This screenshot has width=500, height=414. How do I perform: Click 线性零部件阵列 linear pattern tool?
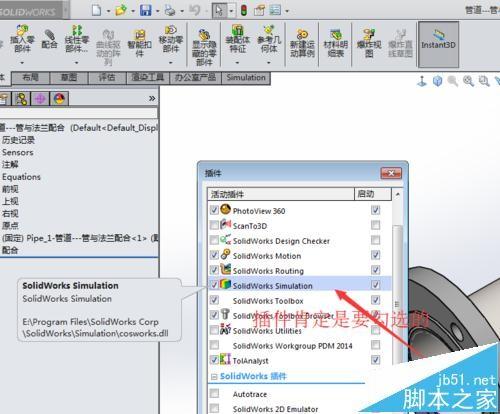click(77, 39)
